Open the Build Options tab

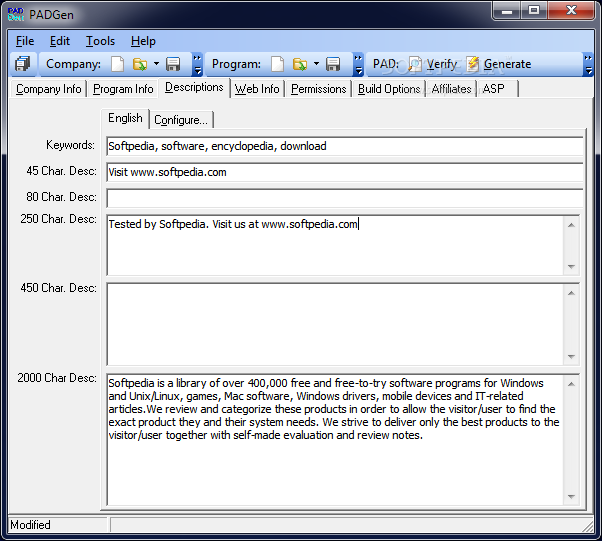pos(389,89)
